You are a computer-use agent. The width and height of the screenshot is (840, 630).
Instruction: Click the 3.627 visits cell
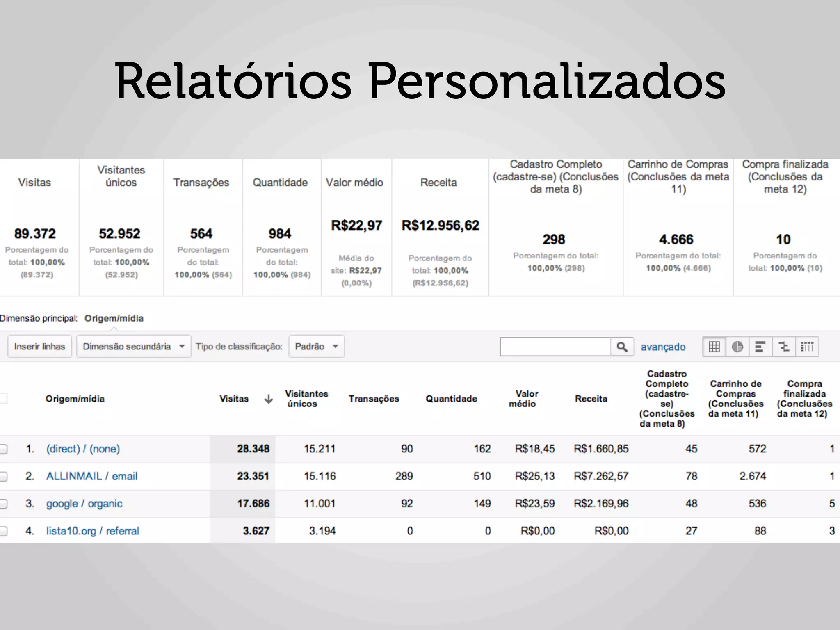[x=256, y=531]
